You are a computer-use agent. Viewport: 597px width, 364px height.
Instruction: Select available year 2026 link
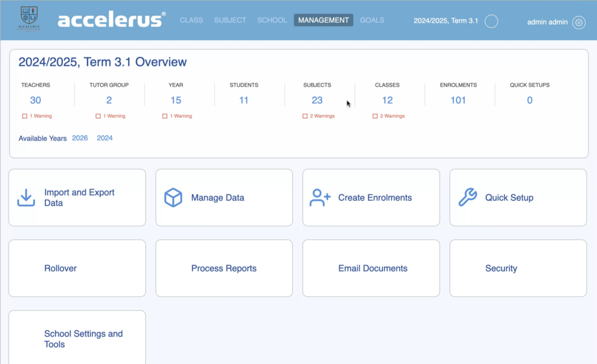pyautogui.click(x=80, y=138)
